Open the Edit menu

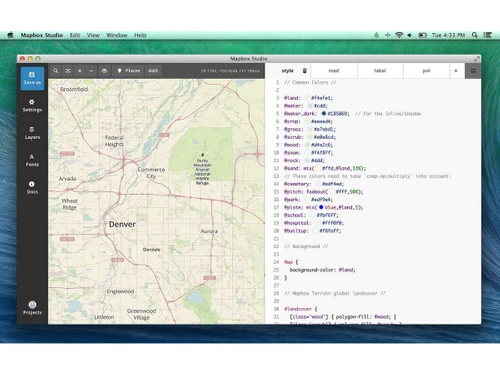75,35
